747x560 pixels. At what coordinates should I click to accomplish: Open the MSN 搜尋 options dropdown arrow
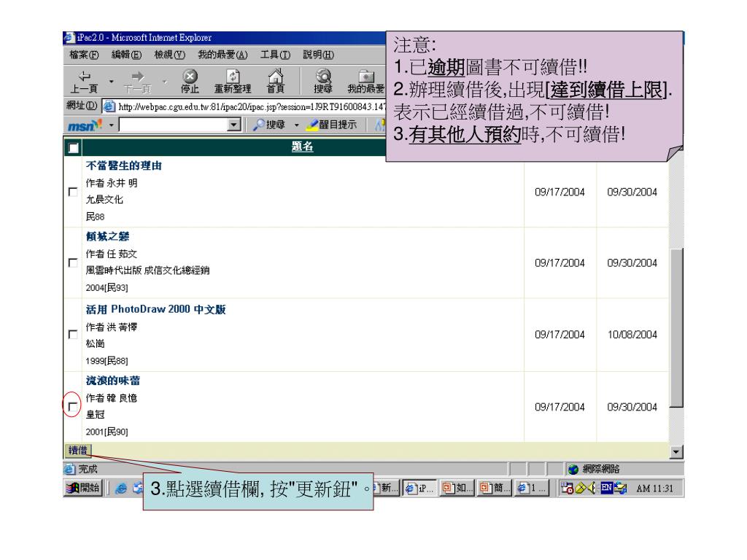pyautogui.click(x=296, y=125)
